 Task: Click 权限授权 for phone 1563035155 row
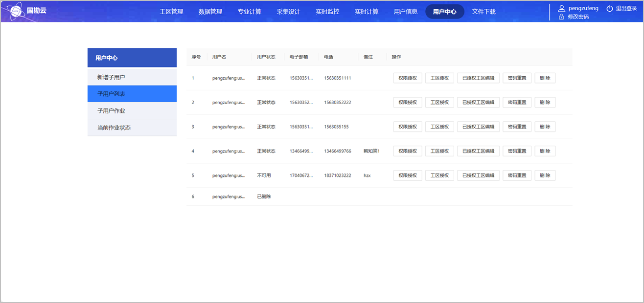[408, 127]
